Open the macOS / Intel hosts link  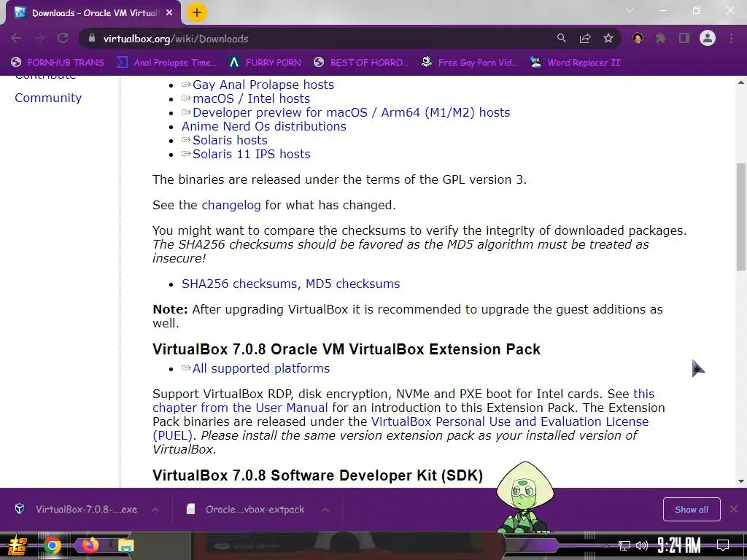coord(251,98)
